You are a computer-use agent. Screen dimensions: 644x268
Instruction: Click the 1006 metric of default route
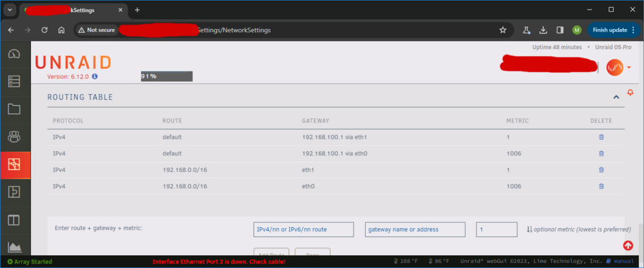click(514, 154)
